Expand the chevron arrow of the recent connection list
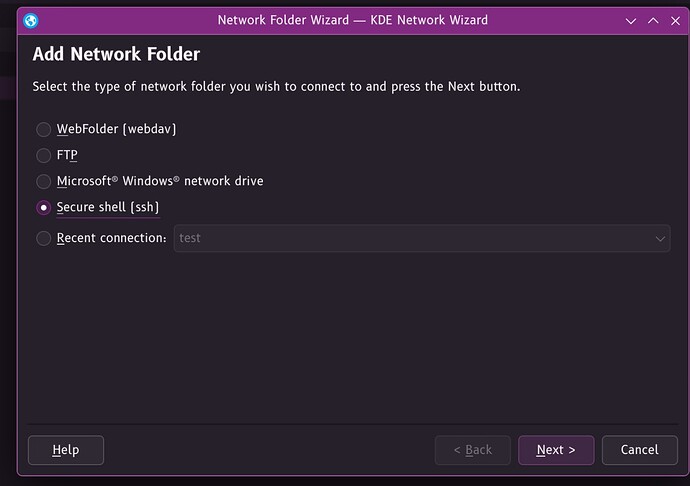Image resolution: width=690 pixels, height=486 pixels. click(660, 239)
